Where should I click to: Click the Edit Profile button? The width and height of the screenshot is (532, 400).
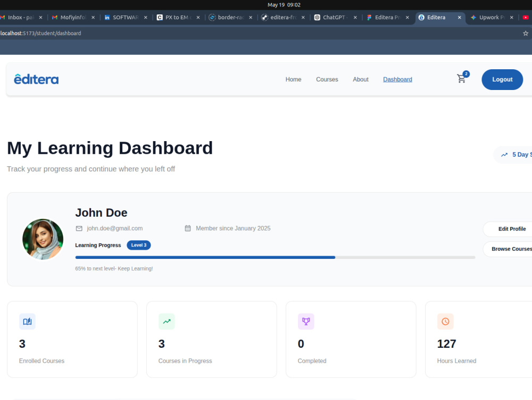point(508,229)
